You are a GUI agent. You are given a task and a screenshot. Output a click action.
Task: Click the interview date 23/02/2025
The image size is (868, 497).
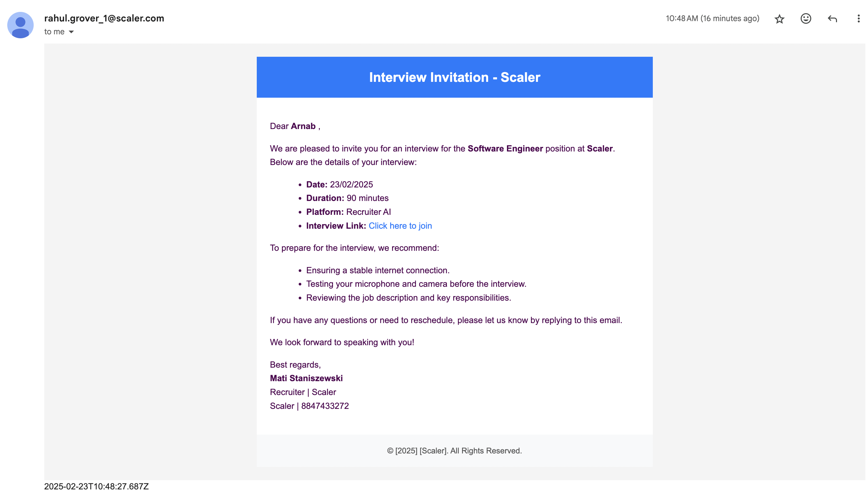[351, 184]
